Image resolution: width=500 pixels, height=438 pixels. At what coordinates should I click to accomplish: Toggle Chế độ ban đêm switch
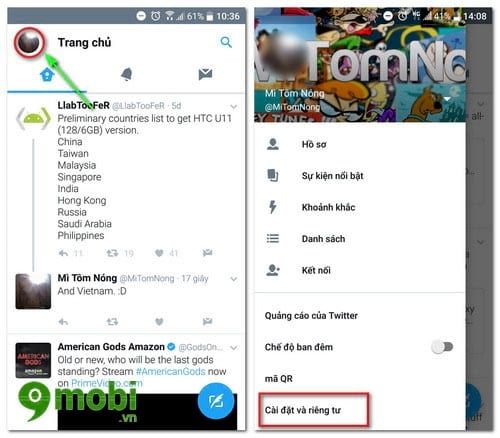pyautogui.click(x=442, y=347)
